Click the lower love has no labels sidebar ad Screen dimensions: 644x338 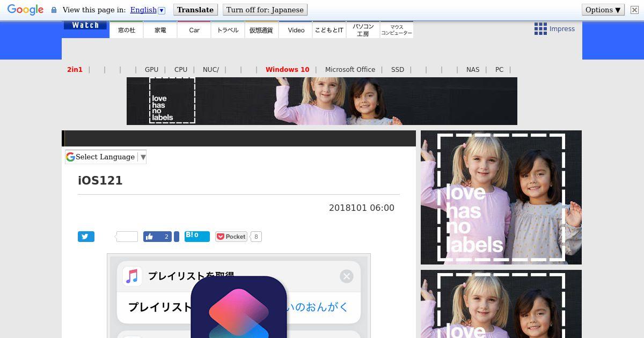tap(501, 304)
